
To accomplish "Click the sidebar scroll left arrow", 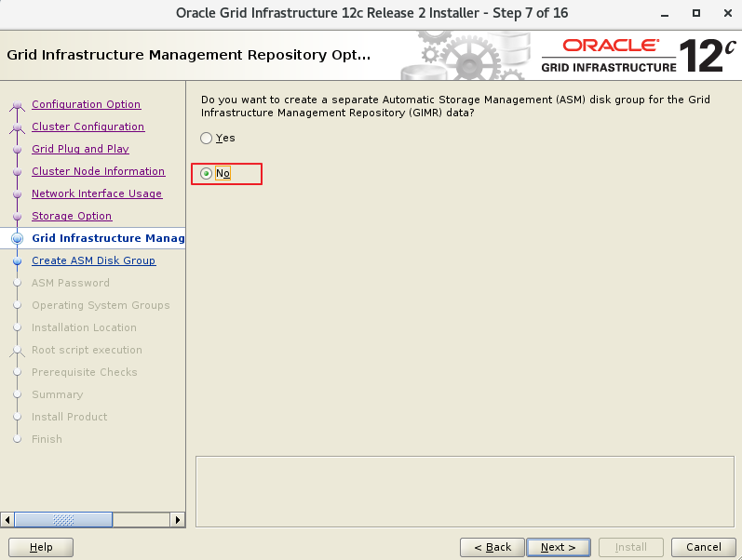I will (7, 520).
